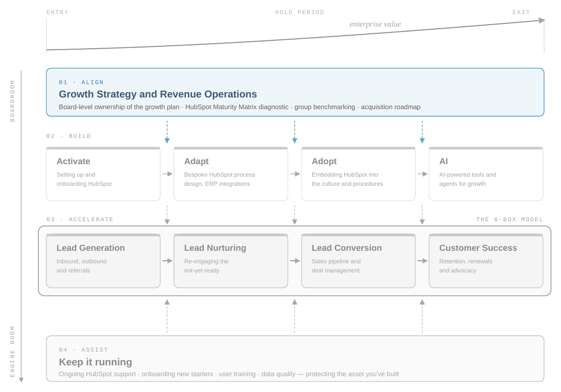Click 'Inbound, outbound and referrals' text
The height and width of the screenshot is (392, 561).
81,266
